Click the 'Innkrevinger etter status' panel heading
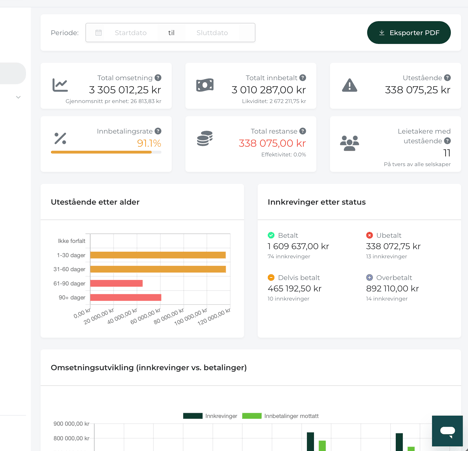468x451 pixels. 317,202
